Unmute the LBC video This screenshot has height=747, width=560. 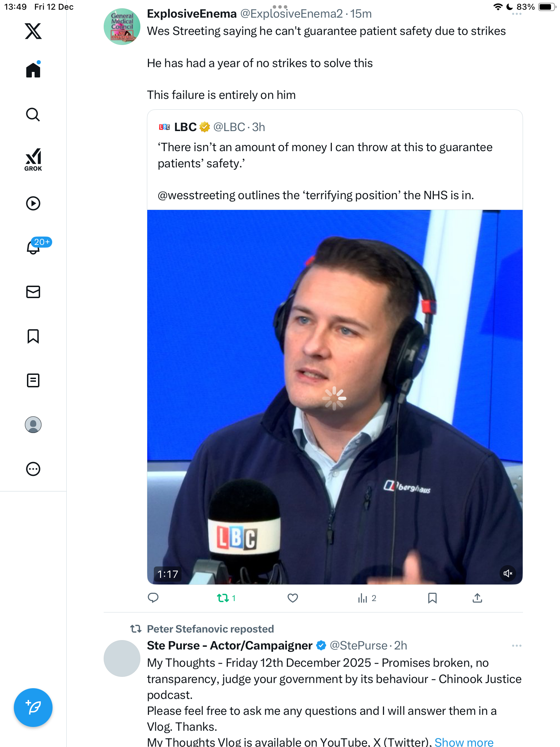coord(507,573)
